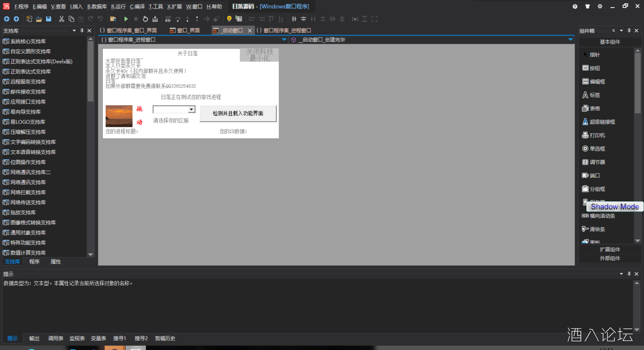644x350 pixels.
Task: Select the 单选框 radio button component
Action: (x=594, y=149)
